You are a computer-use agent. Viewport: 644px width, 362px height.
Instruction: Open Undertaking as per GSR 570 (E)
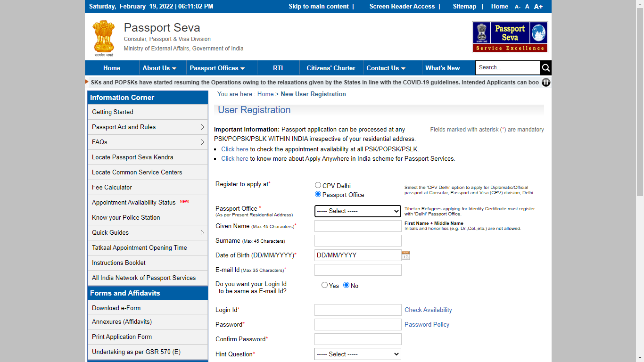(148, 352)
